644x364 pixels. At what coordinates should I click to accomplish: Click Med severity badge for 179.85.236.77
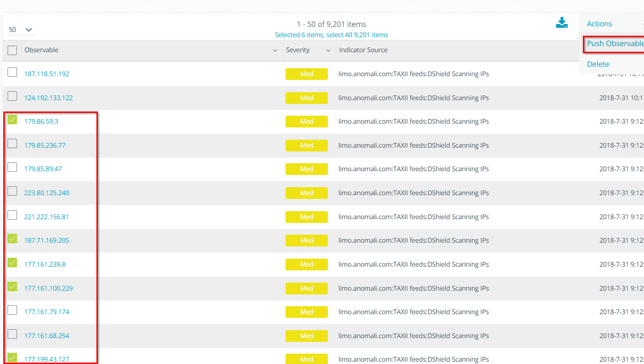[306, 145]
